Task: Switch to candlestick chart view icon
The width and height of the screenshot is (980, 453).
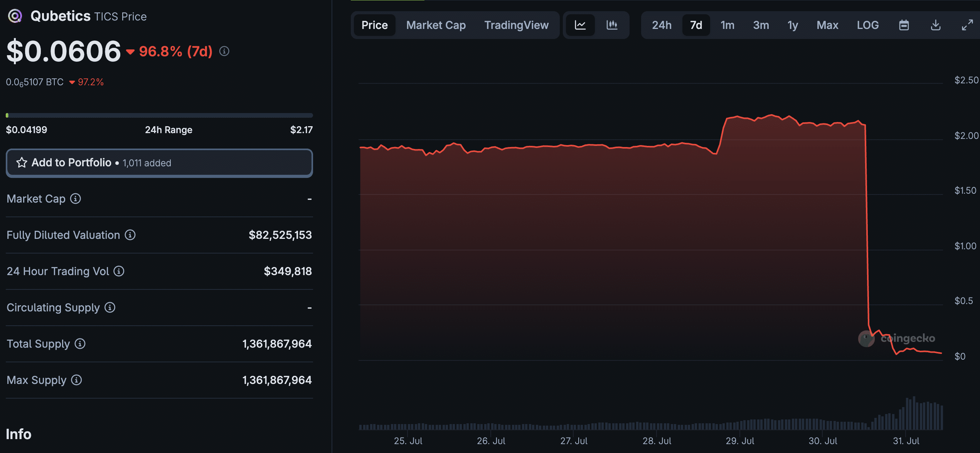Action: (612, 25)
